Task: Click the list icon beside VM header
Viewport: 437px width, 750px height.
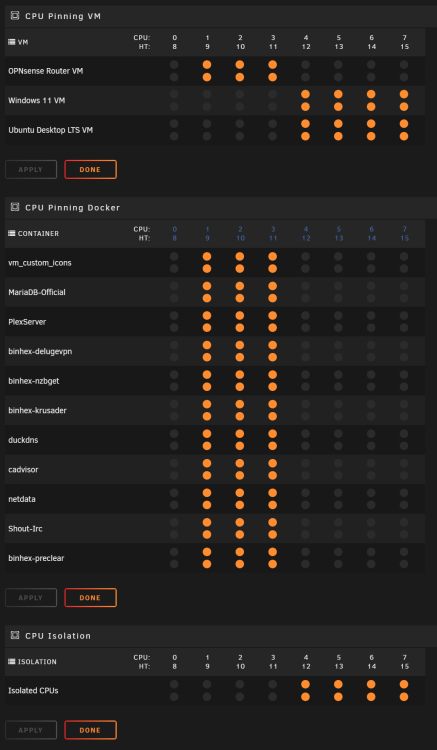Action: 12,42
